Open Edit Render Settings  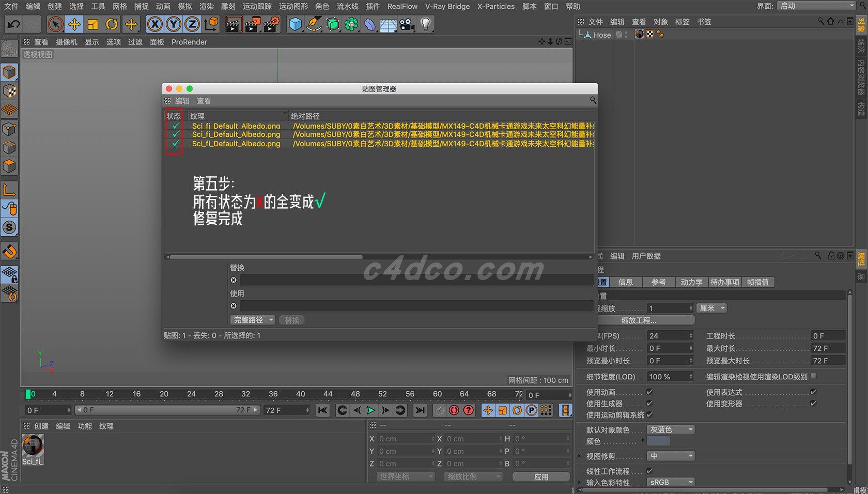click(x=272, y=24)
